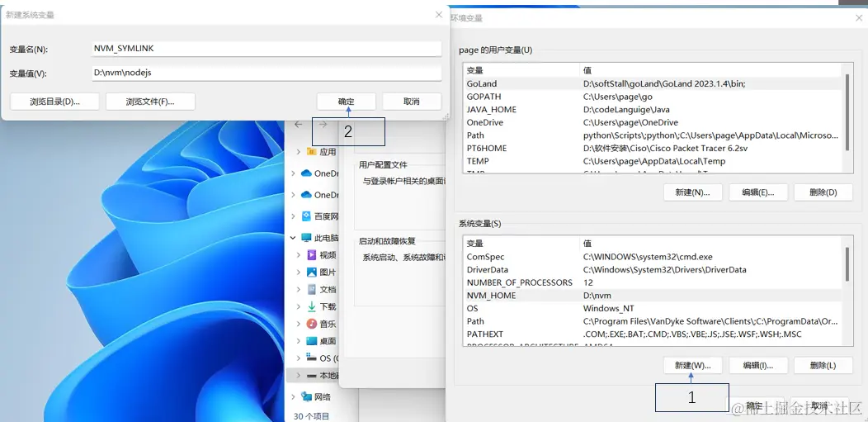Click the 音乐 music icon
Screen dimensions: 868x422
pyautogui.click(x=312, y=324)
